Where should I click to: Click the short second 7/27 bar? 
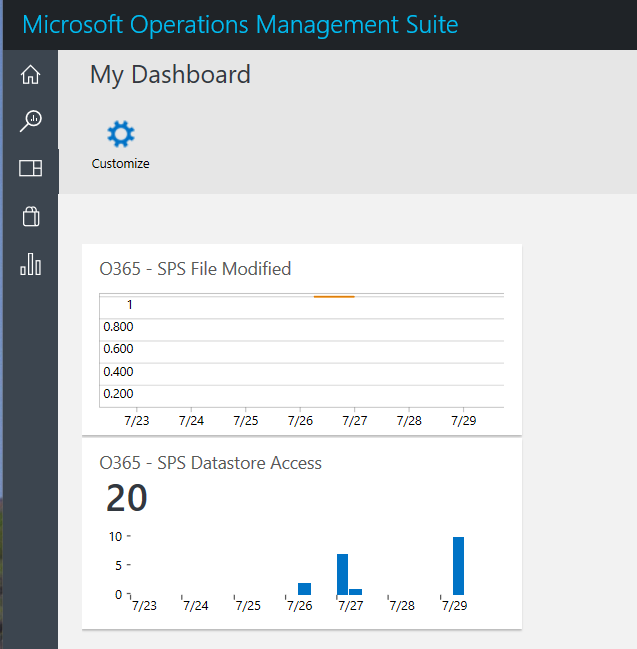(x=355, y=592)
